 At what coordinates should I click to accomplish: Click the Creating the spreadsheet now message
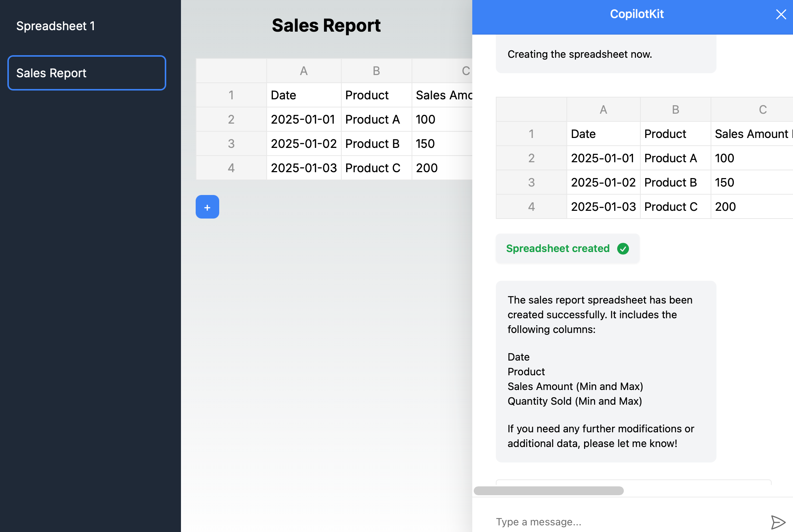pyautogui.click(x=580, y=54)
